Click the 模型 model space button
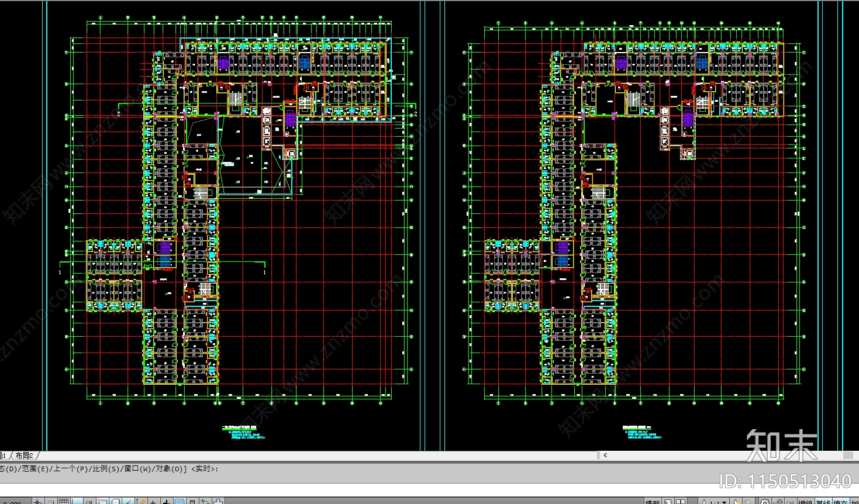This screenshot has height=504, width=859. (653, 500)
